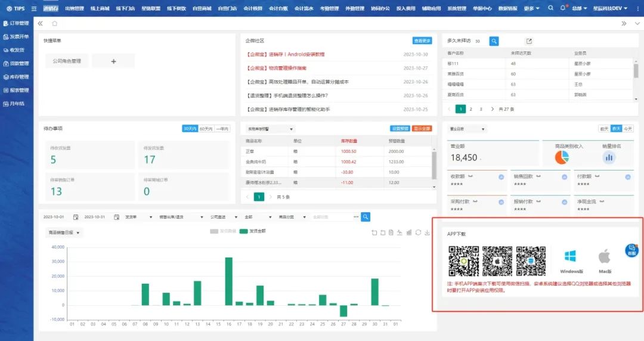Click the blue search button in chart filters
644x341 pixels.
[366, 217]
